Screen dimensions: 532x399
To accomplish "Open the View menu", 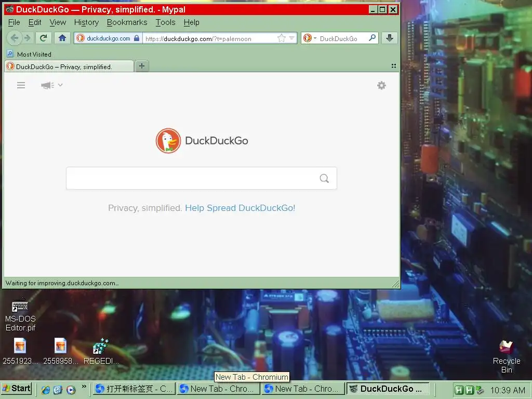I will (x=58, y=22).
